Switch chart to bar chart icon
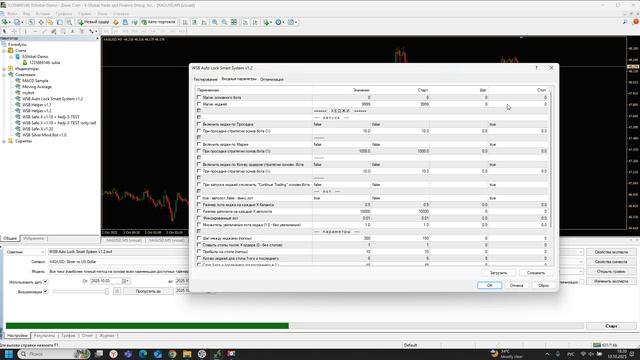 (185, 22)
